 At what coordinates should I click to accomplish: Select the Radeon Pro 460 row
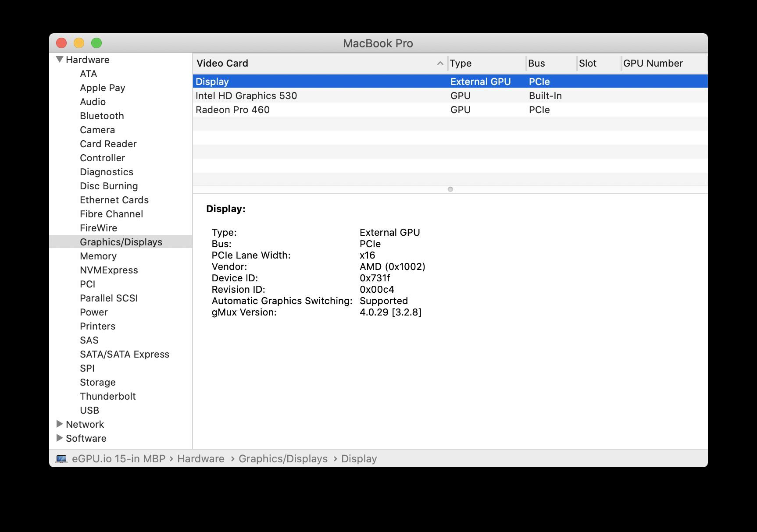click(232, 110)
